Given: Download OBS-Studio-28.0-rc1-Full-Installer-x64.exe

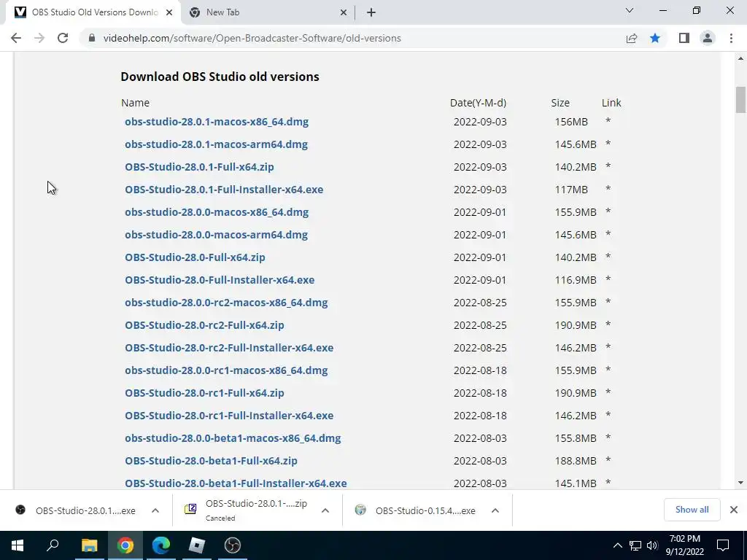Looking at the screenshot, I should point(229,416).
